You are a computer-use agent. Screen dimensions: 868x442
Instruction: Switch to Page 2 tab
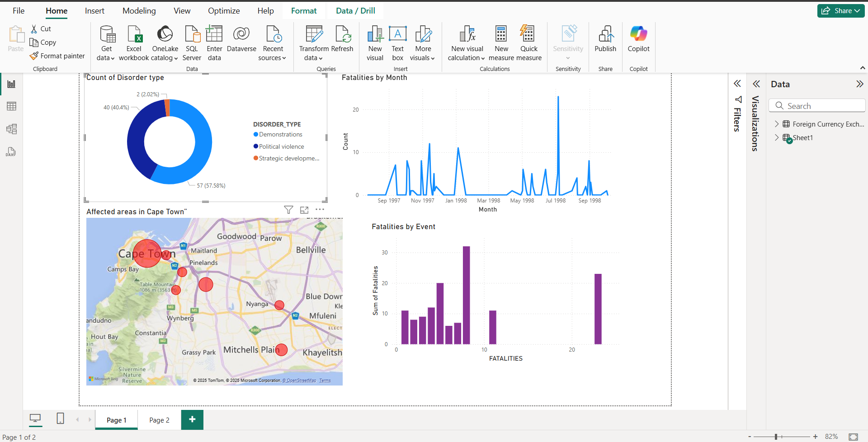(159, 420)
